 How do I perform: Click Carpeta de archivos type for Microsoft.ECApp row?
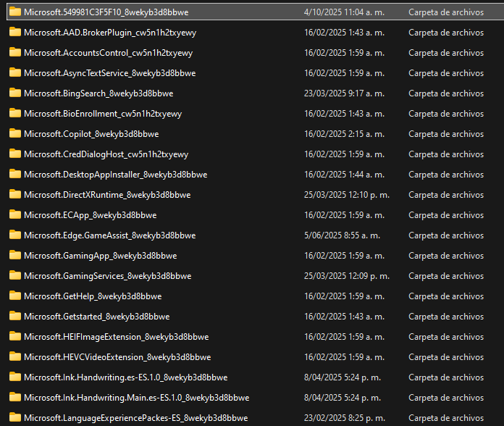pyautogui.click(x=446, y=214)
